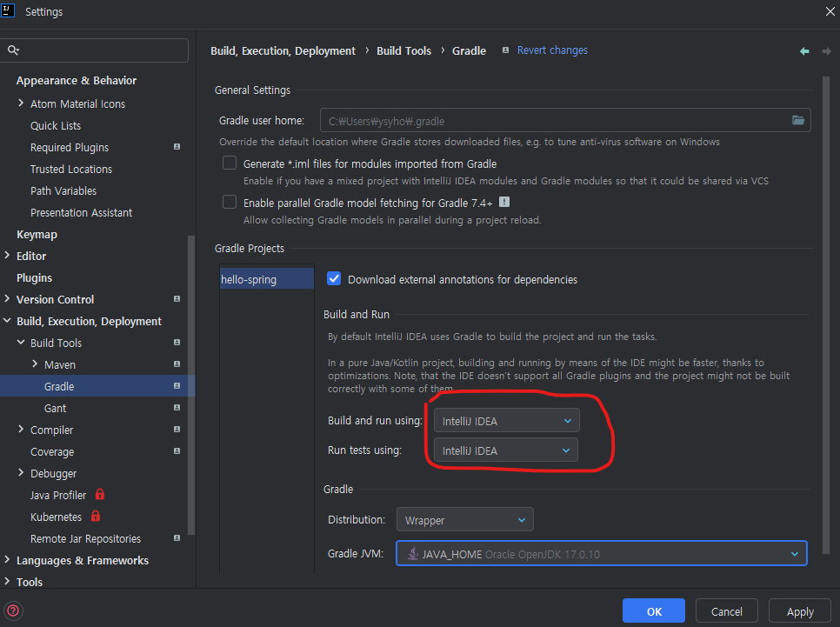Expand the Compiler tree node
This screenshot has height=627, width=840.
tap(21, 430)
